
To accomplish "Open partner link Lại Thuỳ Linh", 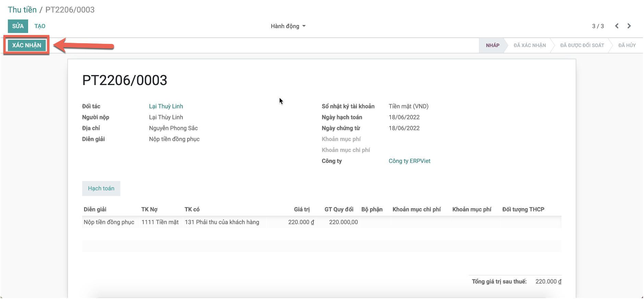I will pyautogui.click(x=166, y=106).
